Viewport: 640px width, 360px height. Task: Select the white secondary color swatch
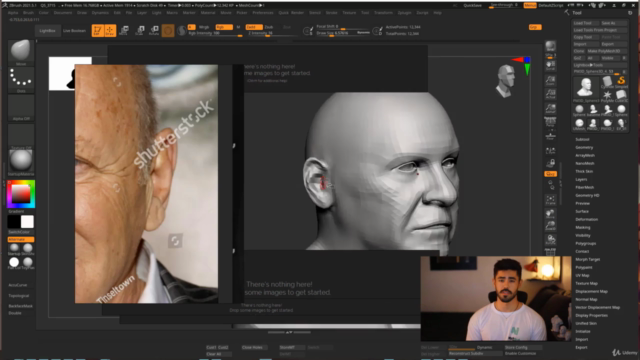coord(27,222)
